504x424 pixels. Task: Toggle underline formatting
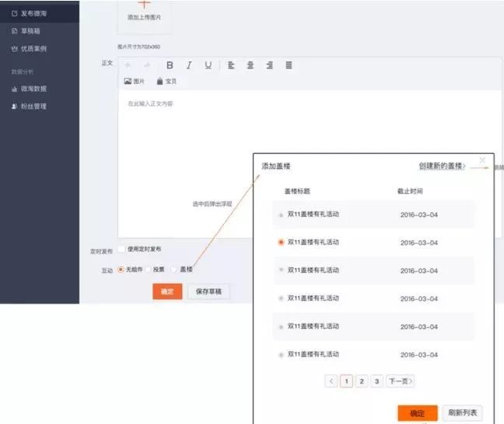208,65
